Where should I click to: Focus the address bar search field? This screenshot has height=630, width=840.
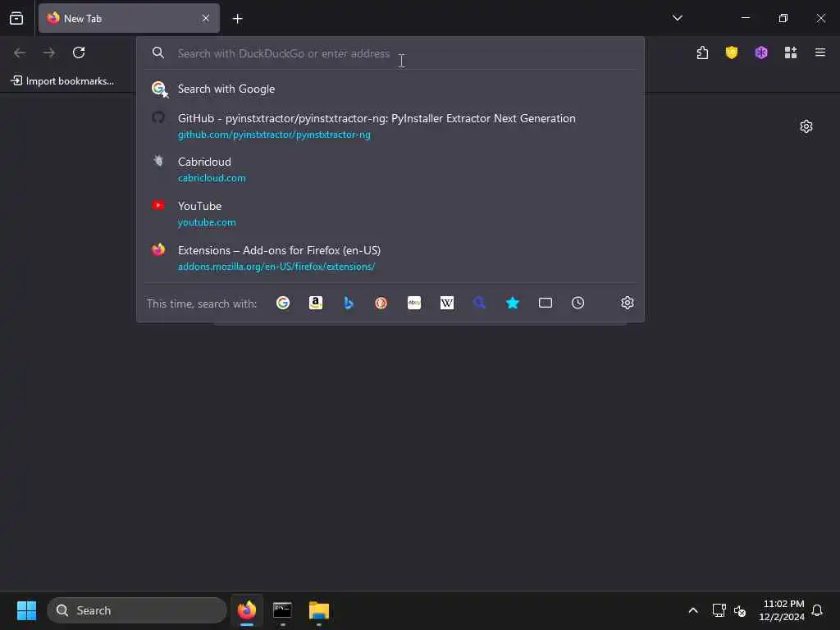[x=390, y=53]
